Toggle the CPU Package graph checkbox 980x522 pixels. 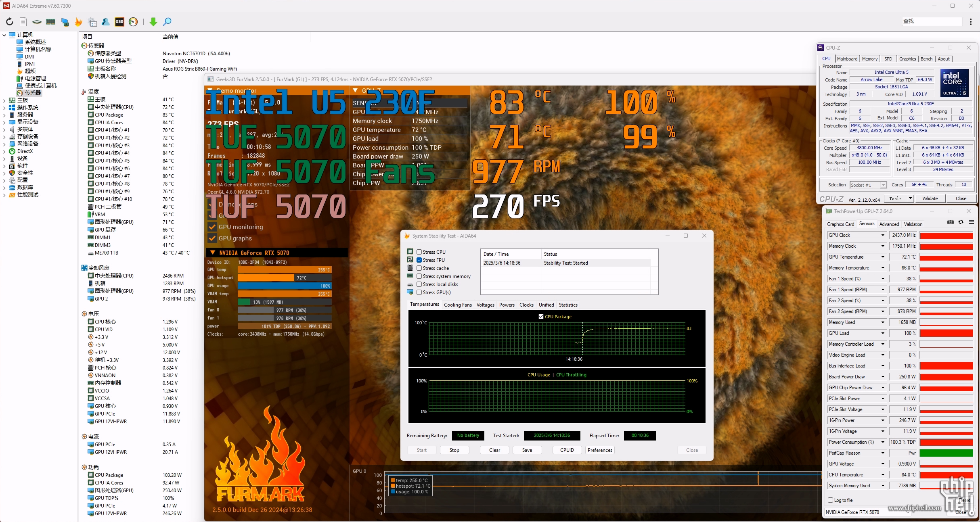click(541, 317)
